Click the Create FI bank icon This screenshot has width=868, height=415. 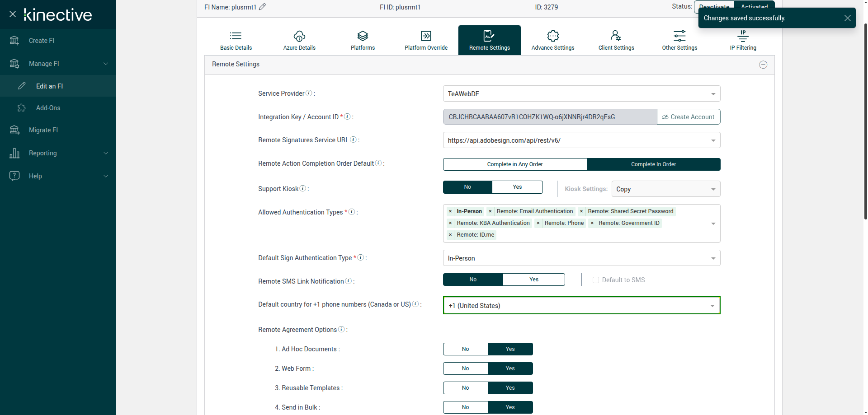[14, 41]
